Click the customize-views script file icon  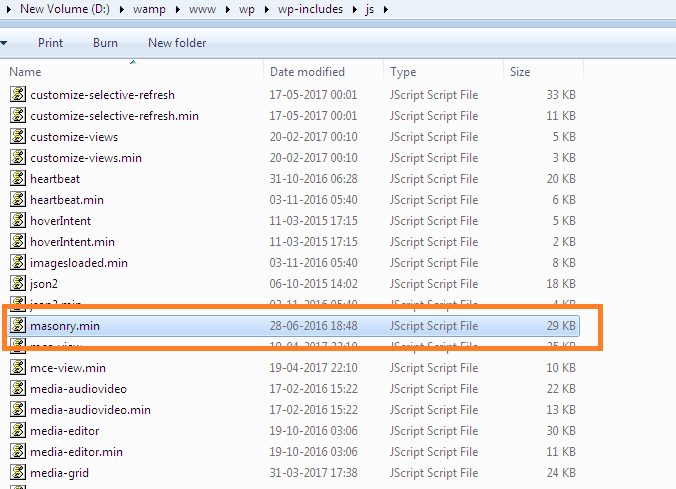tap(18, 136)
